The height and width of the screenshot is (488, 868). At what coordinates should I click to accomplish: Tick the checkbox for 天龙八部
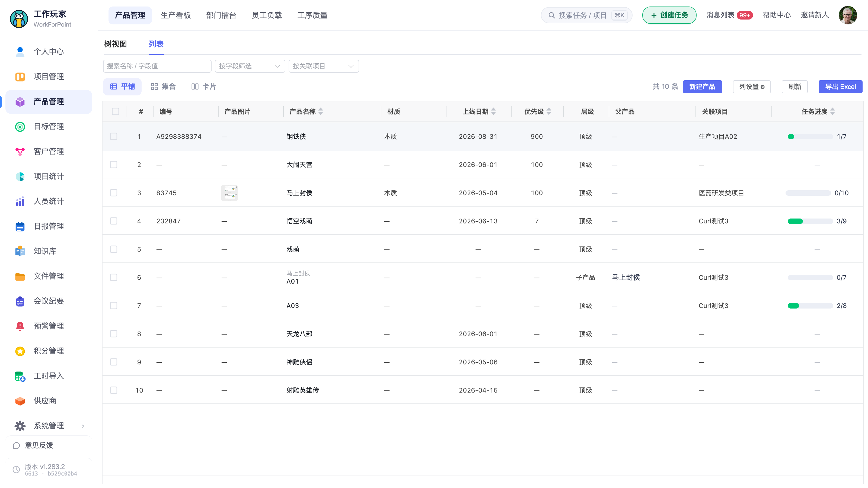[x=114, y=334]
